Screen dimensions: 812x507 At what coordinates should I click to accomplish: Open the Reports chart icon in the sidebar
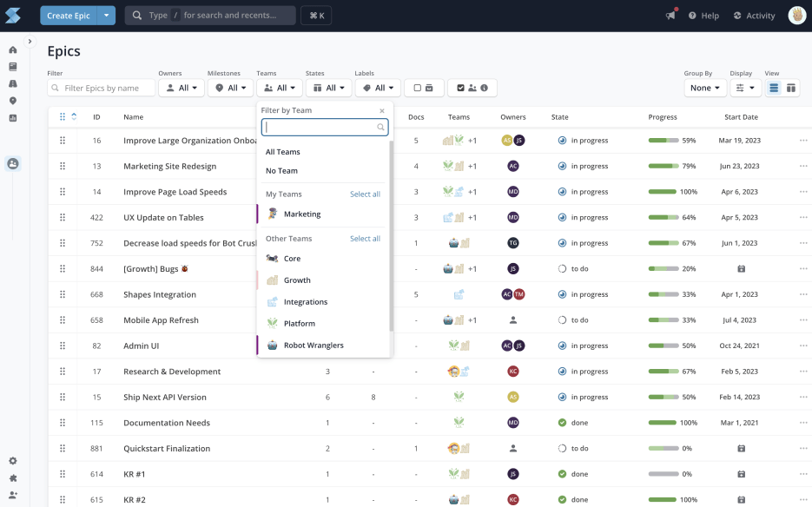13,118
